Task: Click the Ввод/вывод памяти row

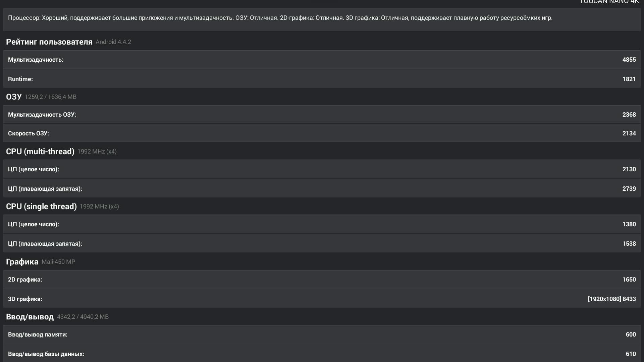Action: [x=322, y=335]
